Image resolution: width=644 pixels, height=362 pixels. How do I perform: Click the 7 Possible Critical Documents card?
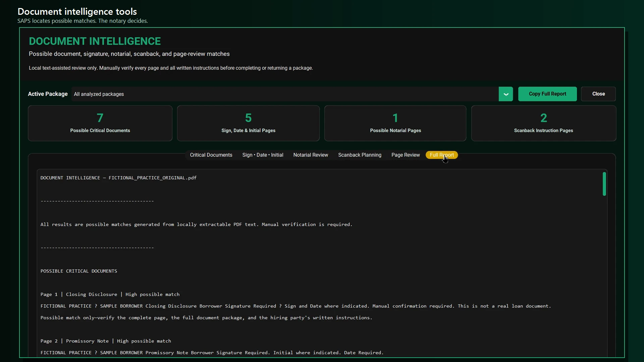point(100,123)
